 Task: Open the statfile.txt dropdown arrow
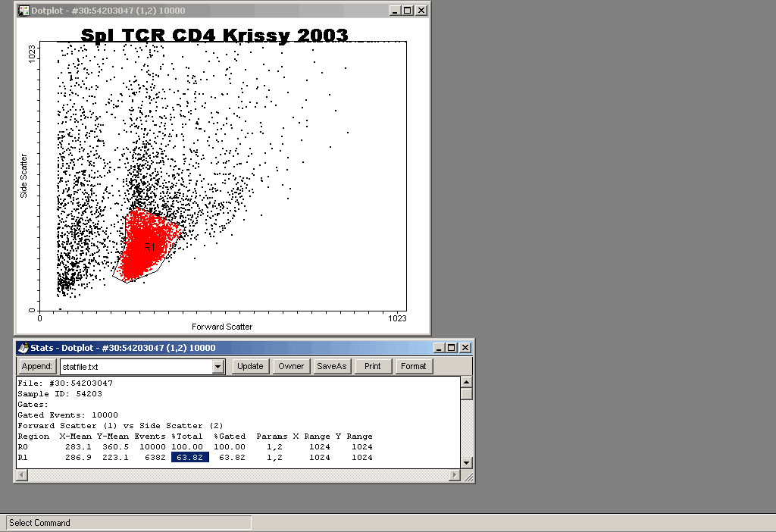[x=218, y=367]
